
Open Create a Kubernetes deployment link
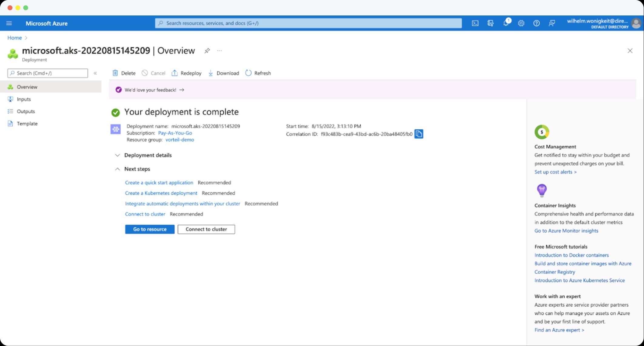(x=161, y=193)
